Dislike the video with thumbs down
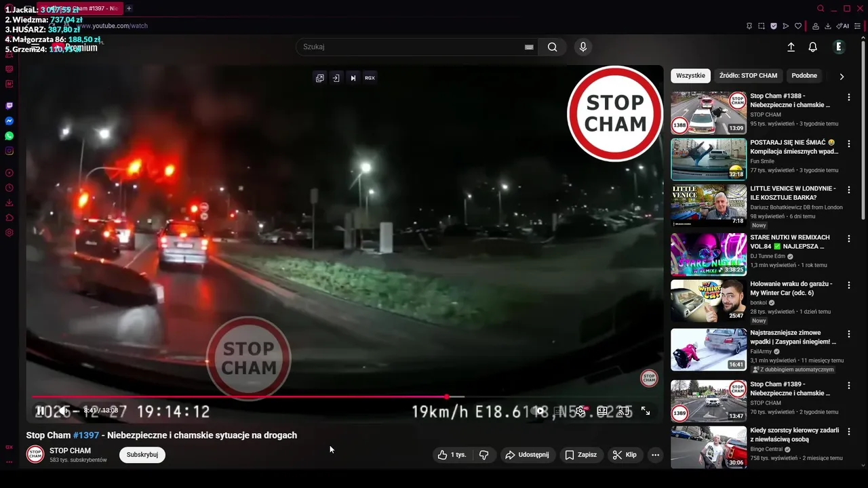 484,455
